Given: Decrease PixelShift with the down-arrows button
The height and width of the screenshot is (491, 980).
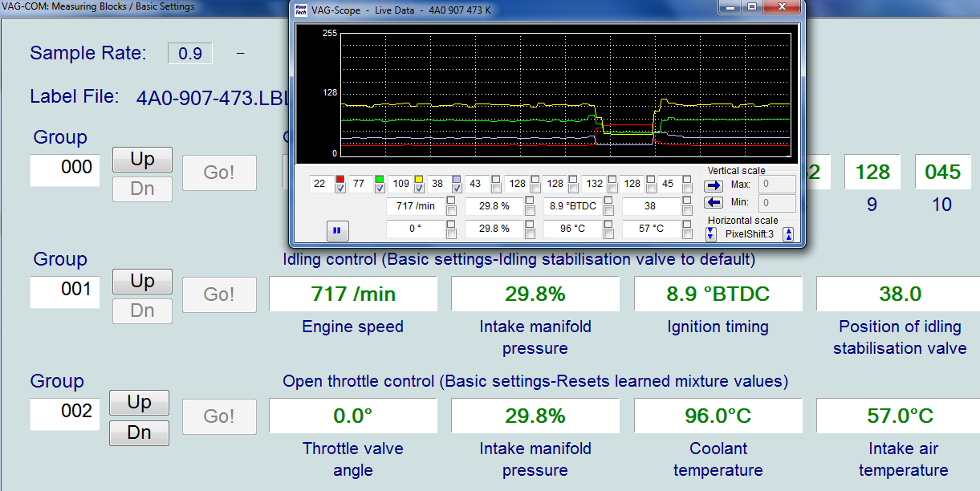Looking at the screenshot, I should click(711, 234).
